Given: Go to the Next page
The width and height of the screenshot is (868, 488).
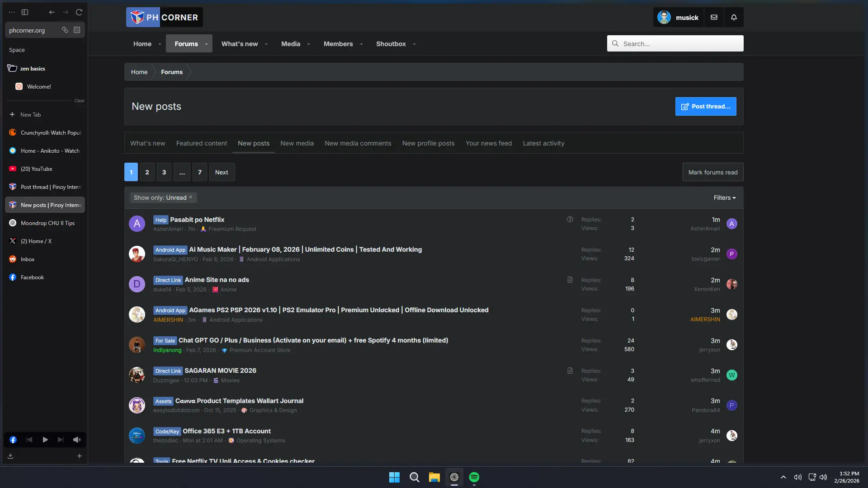Looking at the screenshot, I should [222, 172].
